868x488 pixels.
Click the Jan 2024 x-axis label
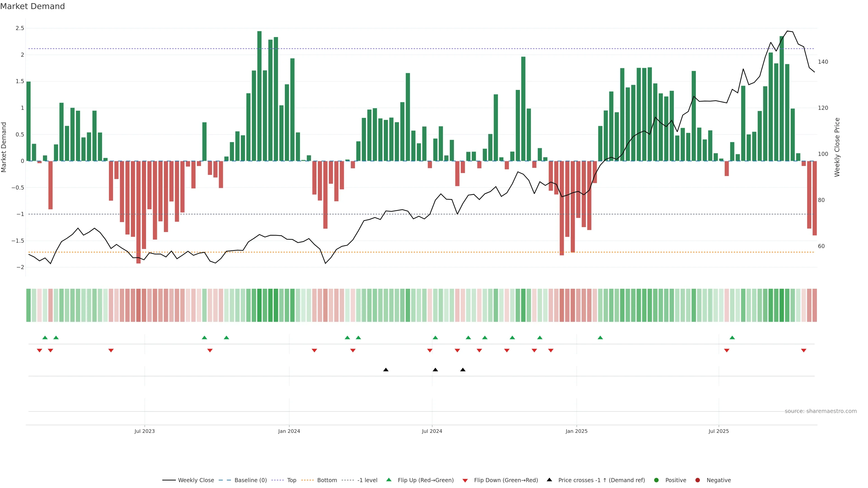[289, 431]
